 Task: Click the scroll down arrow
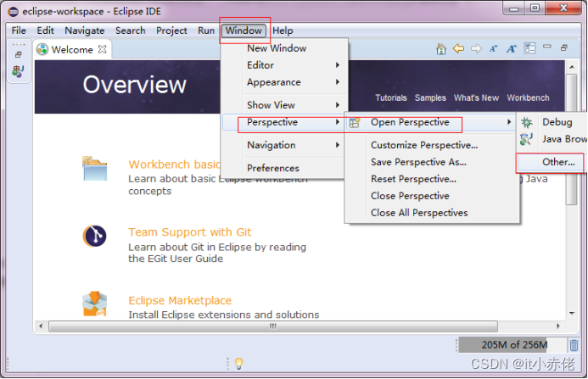tap(572, 314)
